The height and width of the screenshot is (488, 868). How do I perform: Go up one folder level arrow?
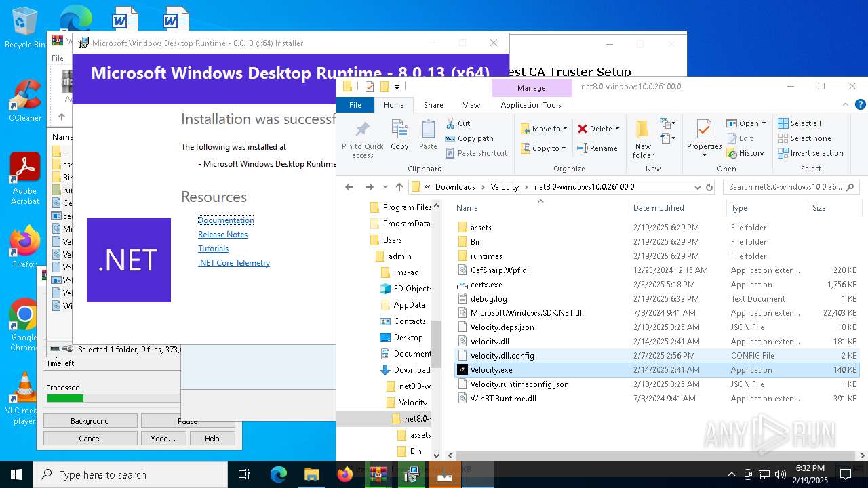pos(399,187)
